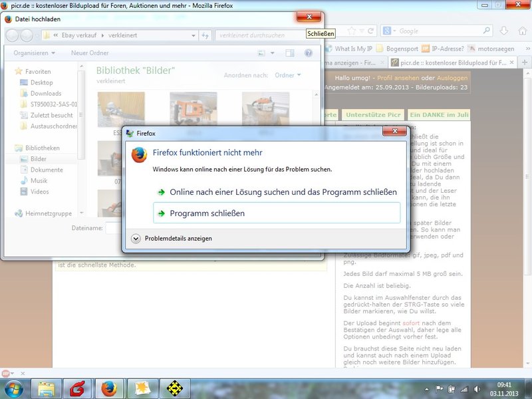This screenshot has width=532, height=399.
Task: Close the picr.de browser tab
Action: click(511, 63)
